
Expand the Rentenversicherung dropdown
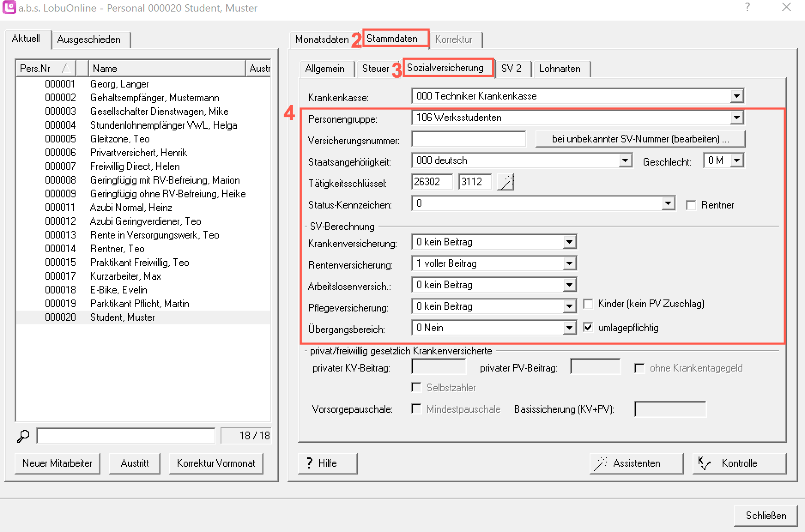[569, 263]
